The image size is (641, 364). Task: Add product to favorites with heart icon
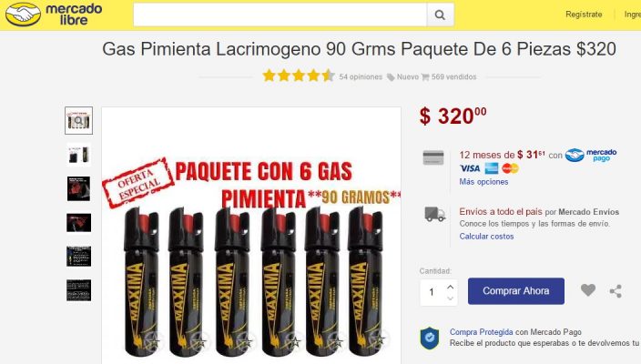588,290
